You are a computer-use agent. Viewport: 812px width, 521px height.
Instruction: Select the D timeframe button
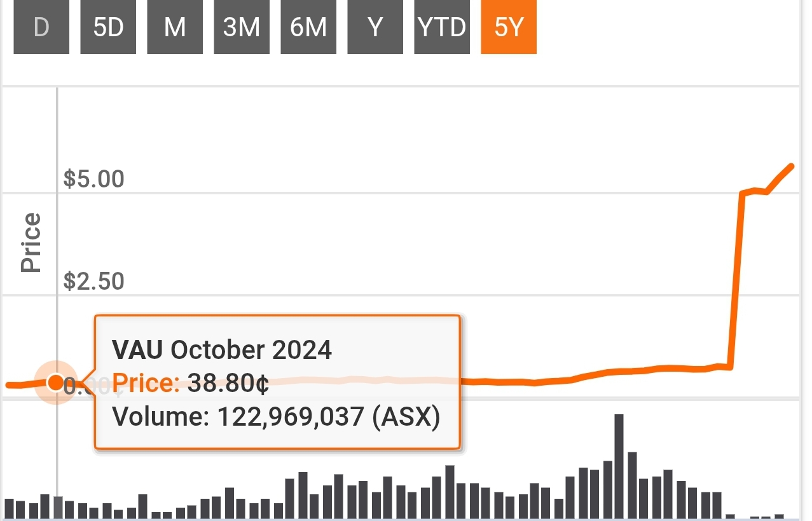pyautogui.click(x=41, y=27)
